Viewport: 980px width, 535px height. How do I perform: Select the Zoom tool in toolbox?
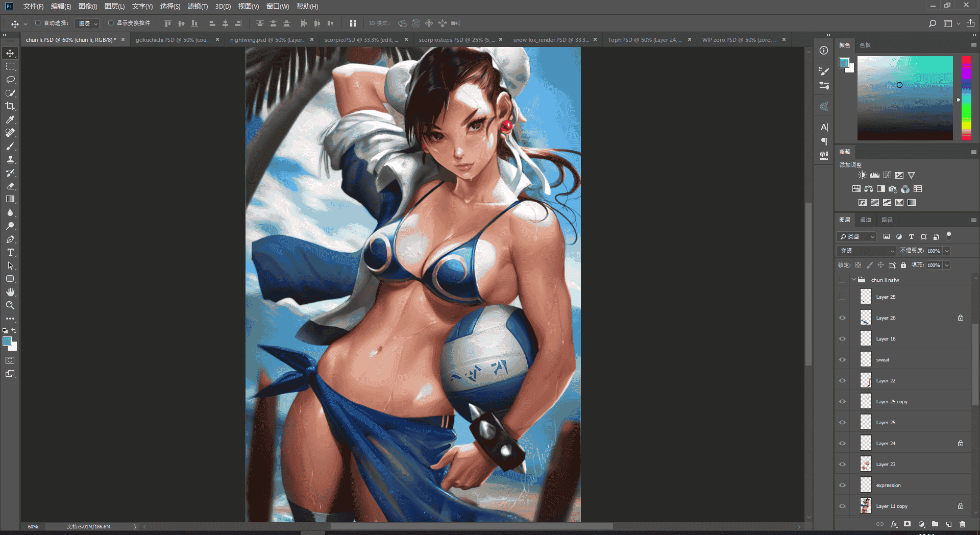pos(10,305)
